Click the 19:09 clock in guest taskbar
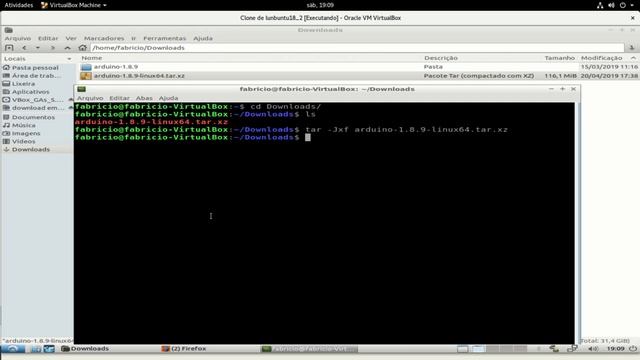This screenshot has height=360, width=640. (615, 349)
